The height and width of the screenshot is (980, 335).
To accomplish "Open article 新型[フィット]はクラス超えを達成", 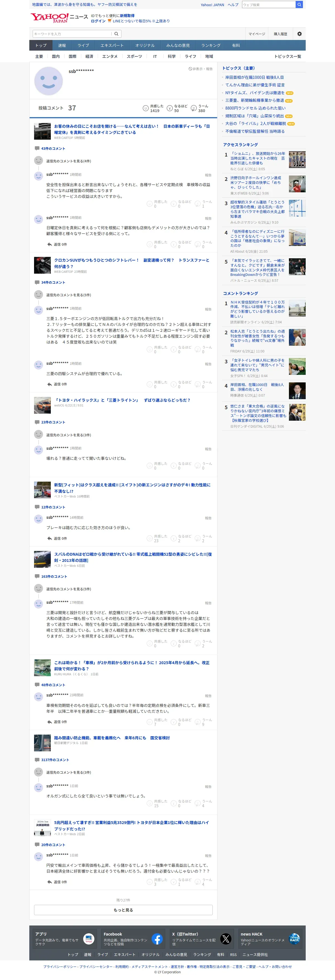I will click(x=132, y=488).
